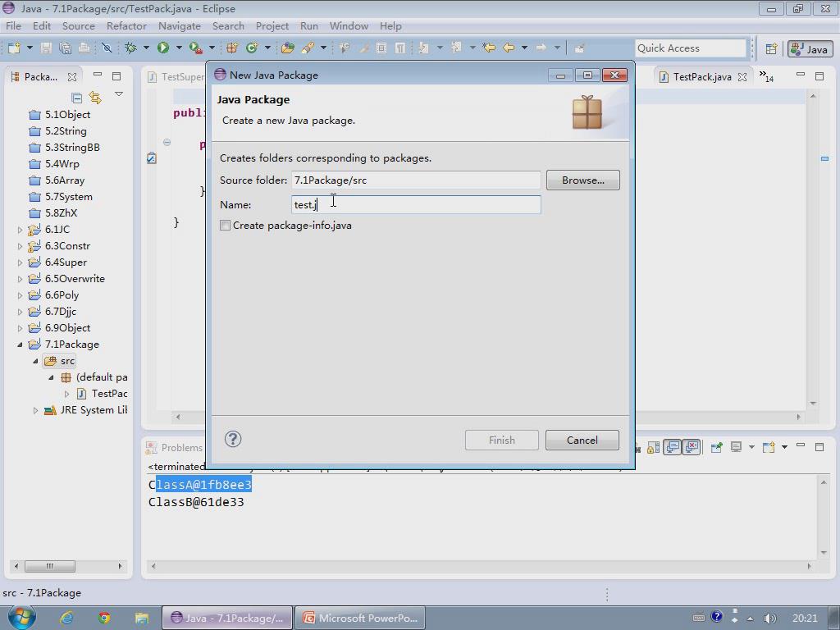Toggle Link with Editor in Package Explorer
Viewport: 840px width, 630px height.
coord(95,98)
